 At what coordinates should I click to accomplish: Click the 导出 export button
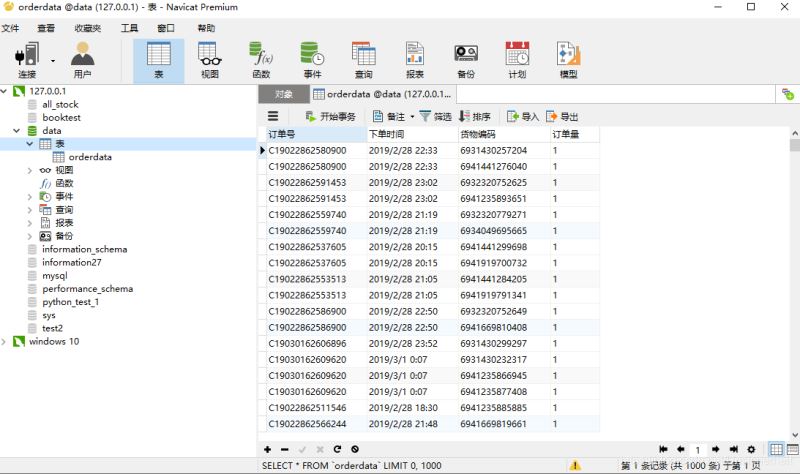562,117
